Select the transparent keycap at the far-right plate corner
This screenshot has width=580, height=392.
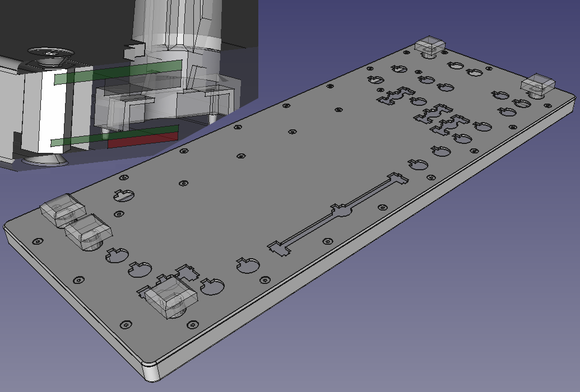(x=538, y=85)
